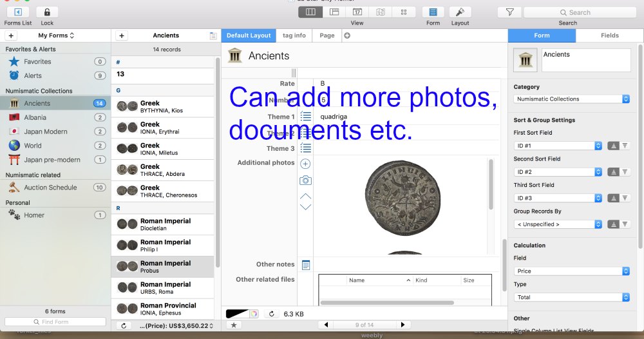The height and width of the screenshot is (339, 644).
Task: Switch to the tag info tab
Action: 294,35
